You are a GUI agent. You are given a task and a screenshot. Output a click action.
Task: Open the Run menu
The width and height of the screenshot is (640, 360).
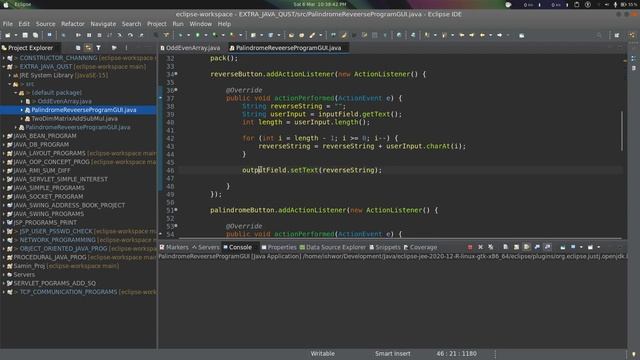click(x=178, y=24)
